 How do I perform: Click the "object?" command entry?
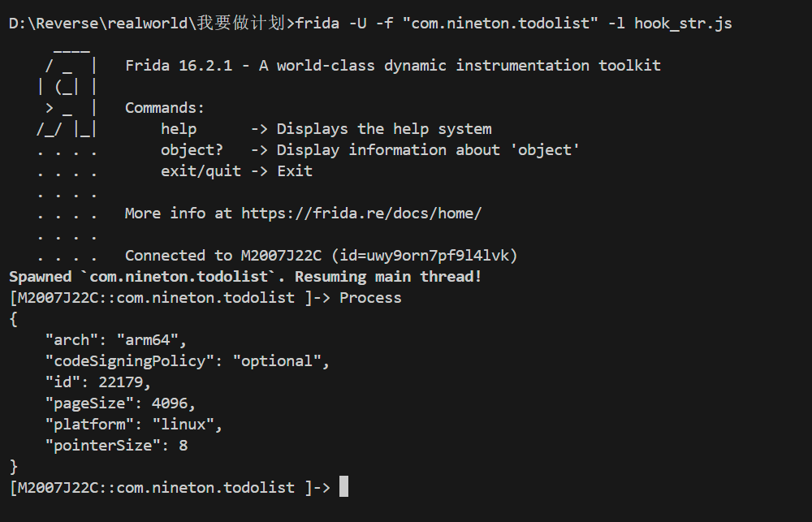192,150
